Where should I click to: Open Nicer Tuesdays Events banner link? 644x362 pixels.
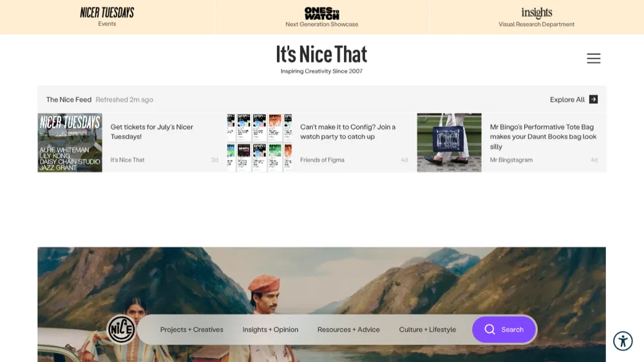[107, 17]
